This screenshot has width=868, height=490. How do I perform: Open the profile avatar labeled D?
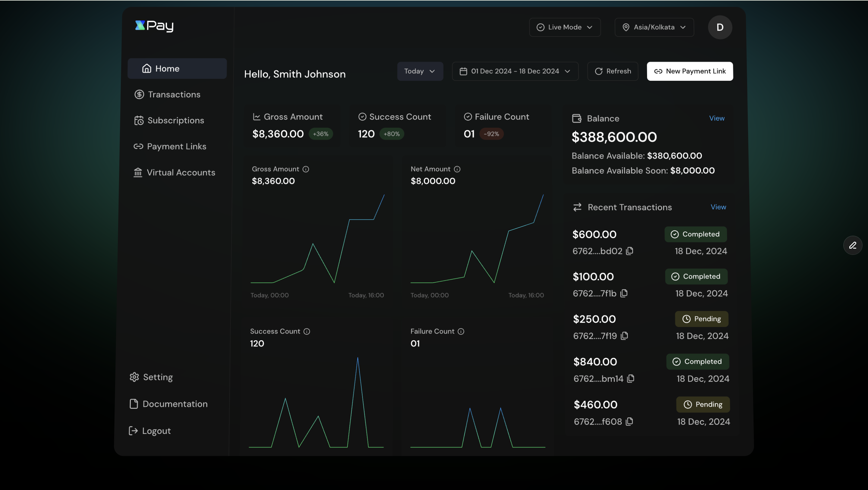pyautogui.click(x=720, y=27)
